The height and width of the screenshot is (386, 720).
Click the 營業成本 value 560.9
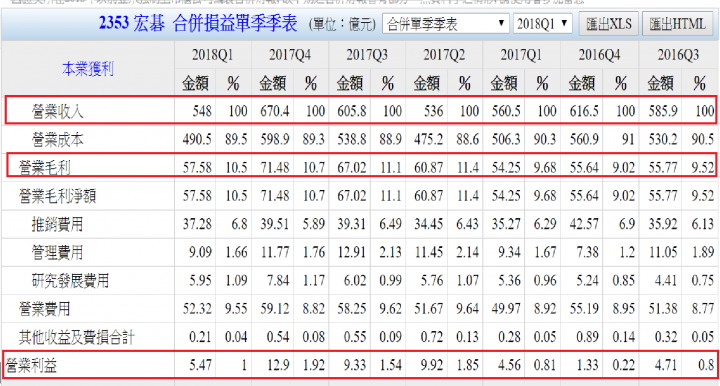(584, 140)
